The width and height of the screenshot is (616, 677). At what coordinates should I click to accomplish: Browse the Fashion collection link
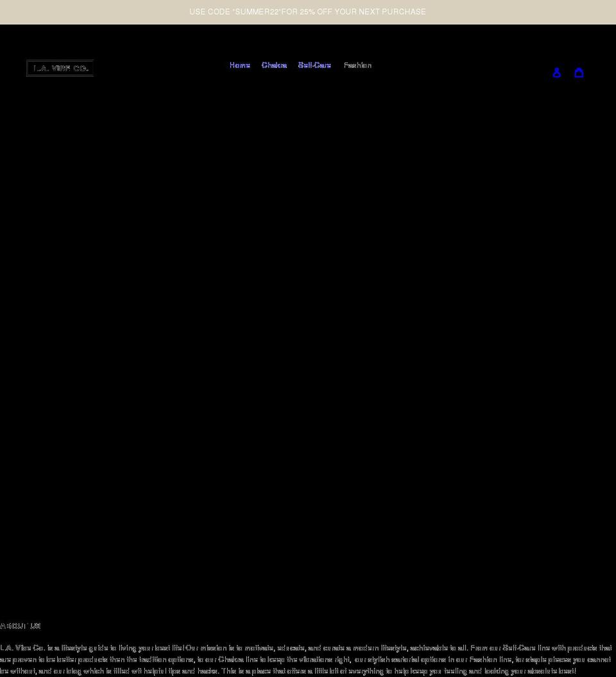tap(357, 65)
